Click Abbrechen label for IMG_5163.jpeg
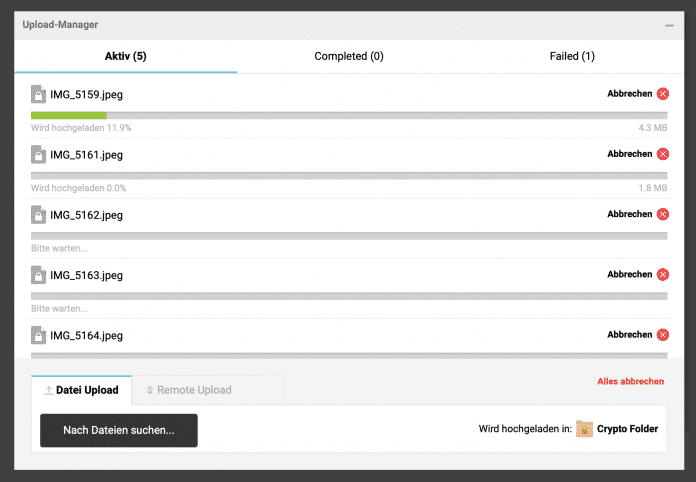Screen dimensions: 696x482 point(629,274)
